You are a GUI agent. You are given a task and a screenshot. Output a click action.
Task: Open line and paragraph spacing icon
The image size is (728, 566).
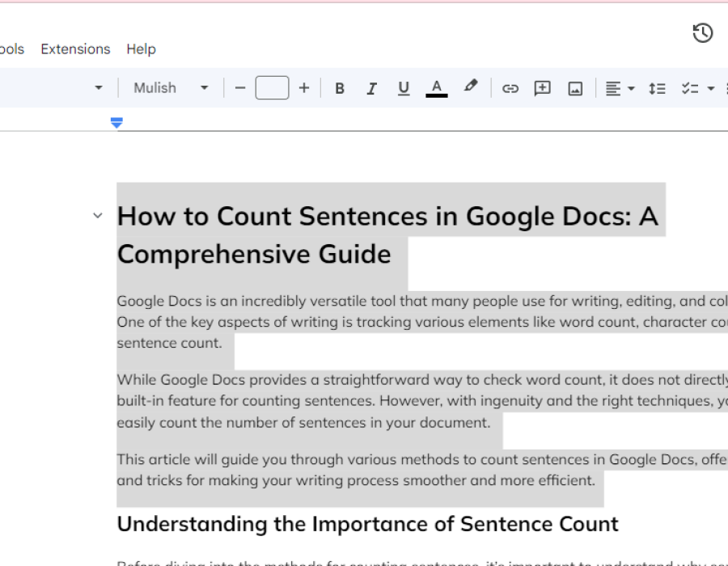(x=657, y=88)
